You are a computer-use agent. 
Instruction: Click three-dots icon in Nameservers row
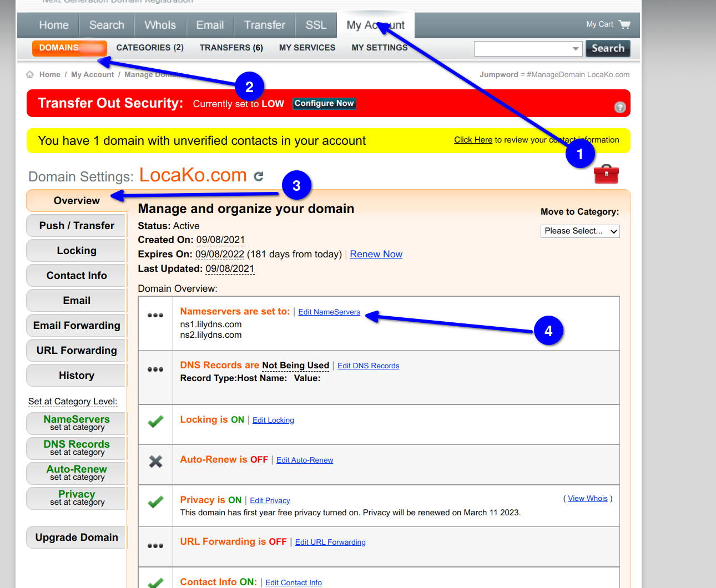point(155,315)
